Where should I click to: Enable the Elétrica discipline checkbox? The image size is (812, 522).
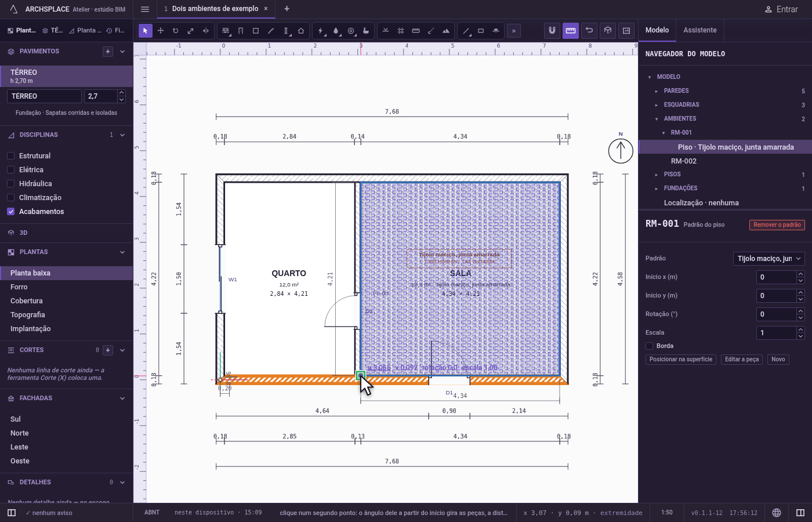click(x=10, y=170)
